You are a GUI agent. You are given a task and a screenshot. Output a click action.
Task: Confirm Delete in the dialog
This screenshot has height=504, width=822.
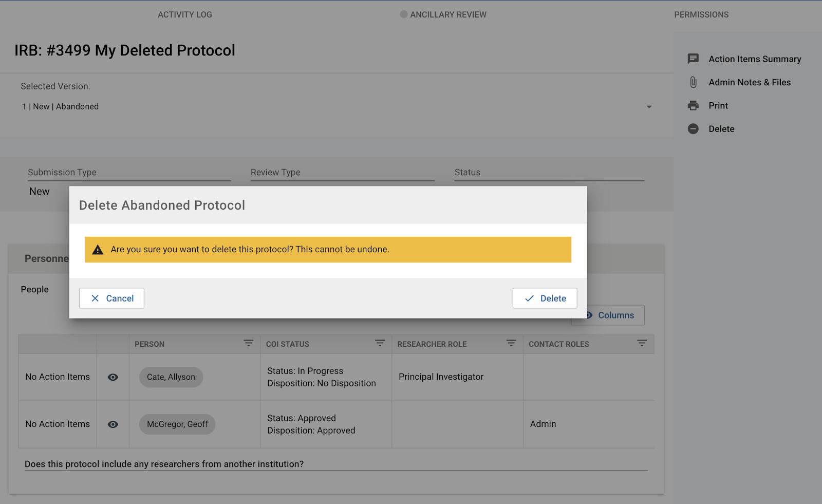545,298
